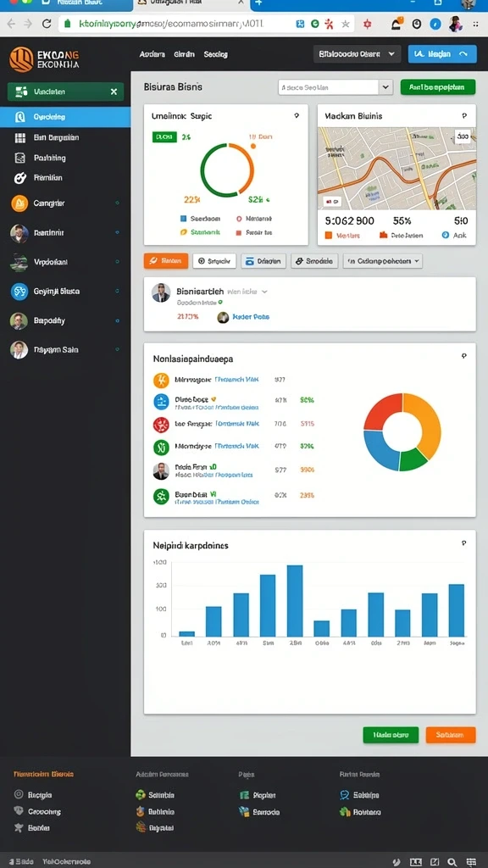This screenshot has height=868, width=488.
Task: Toggle the blue square legend checkbox
Action: pyautogui.click(x=183, y=219)
